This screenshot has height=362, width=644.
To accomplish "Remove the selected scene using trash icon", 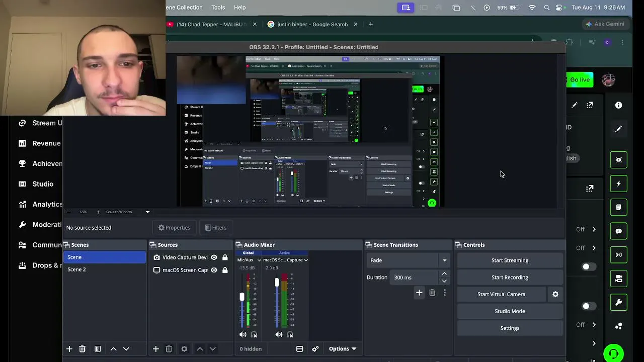I will point(83,349).
